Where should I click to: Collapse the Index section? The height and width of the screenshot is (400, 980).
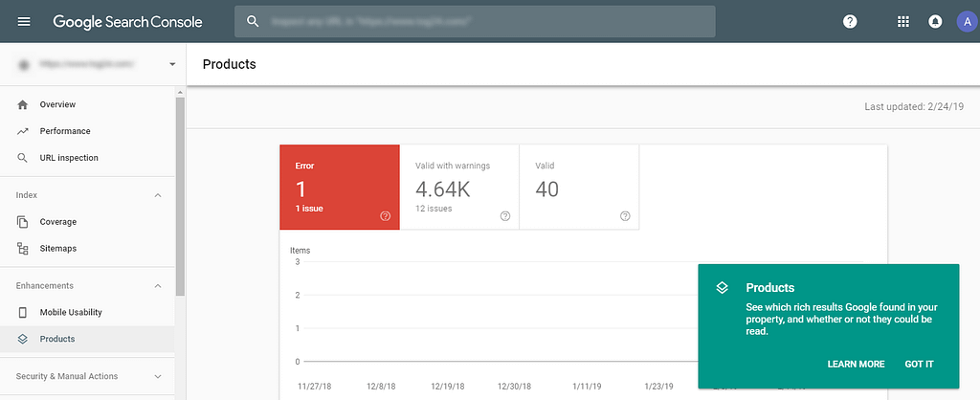pyautogui.click(x=158, y=195)
